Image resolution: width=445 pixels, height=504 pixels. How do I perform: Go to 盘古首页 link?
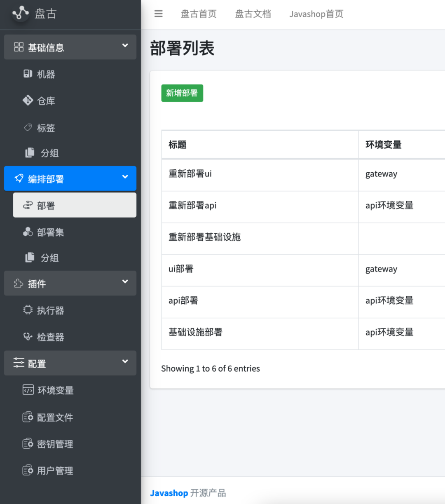tap(199, 14)
